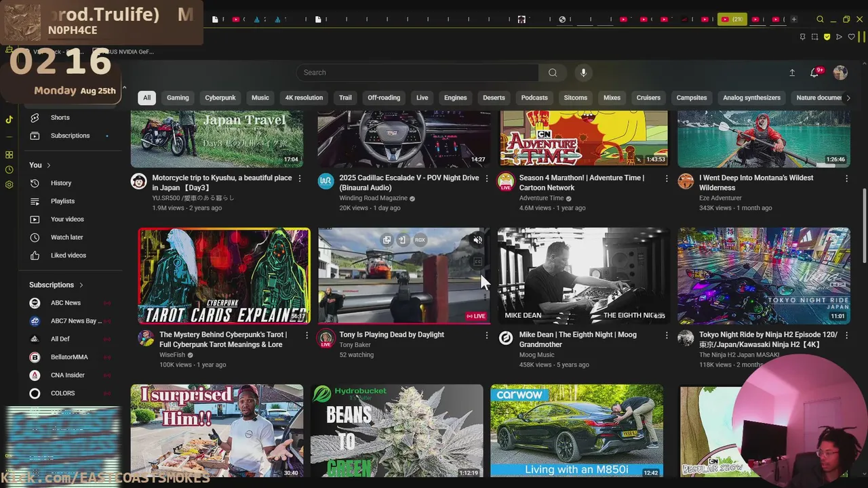868x488 pixels.
Task: Open options menu for Mike Dean video
Action: click(666, 335)
